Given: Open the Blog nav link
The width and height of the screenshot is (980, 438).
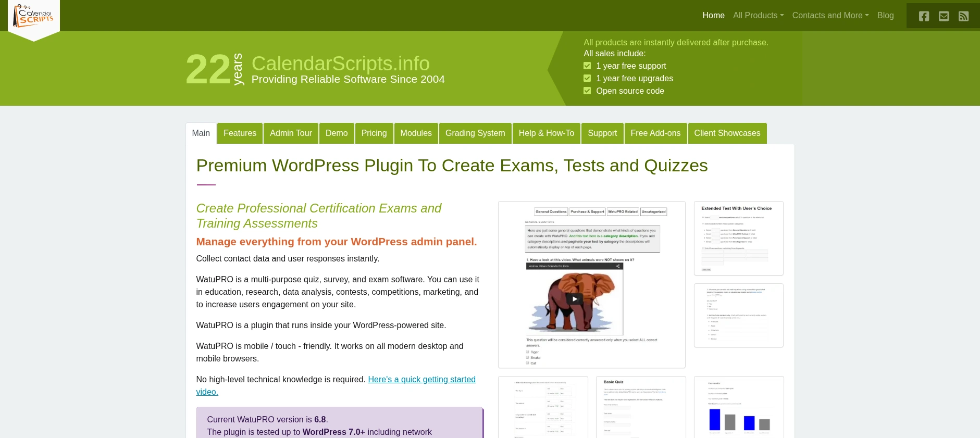Looking at the screenshot, I should pos(885,16).
